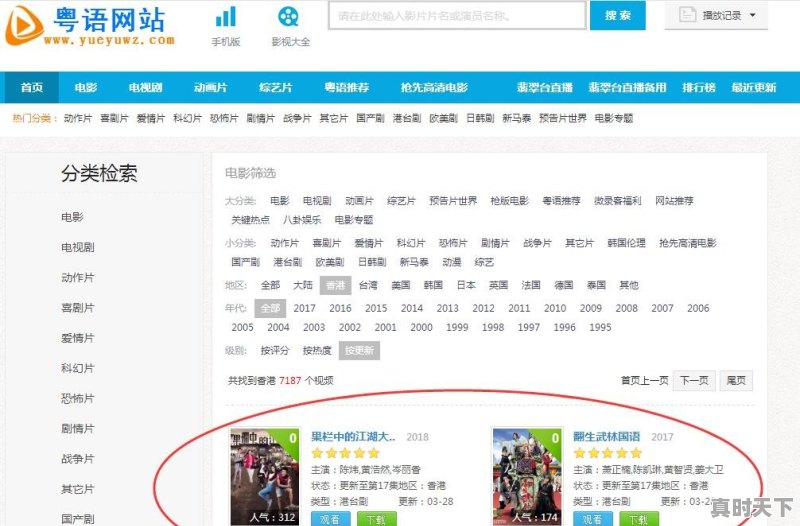Click 预告片世界 in the hot categories row

(x=563, y=118)
